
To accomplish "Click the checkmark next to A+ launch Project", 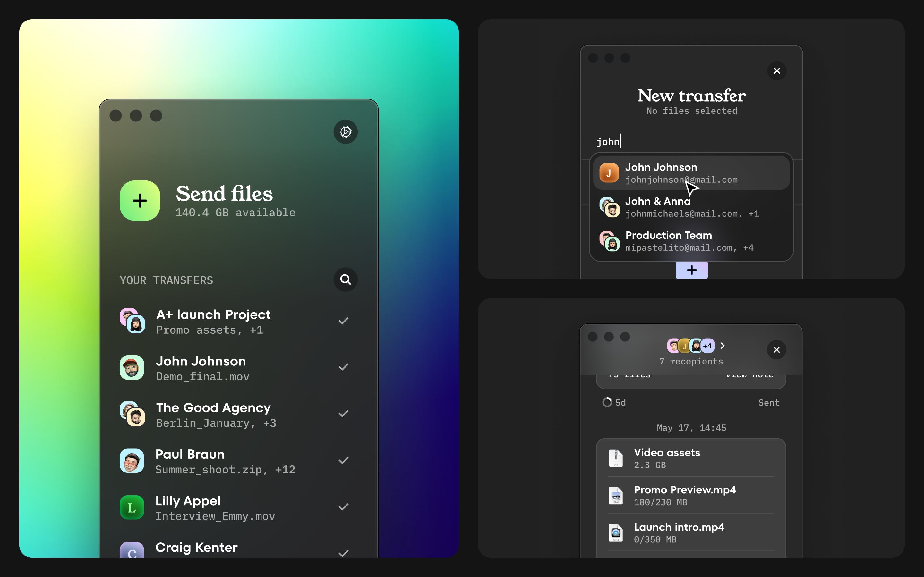I will point(343,321).
